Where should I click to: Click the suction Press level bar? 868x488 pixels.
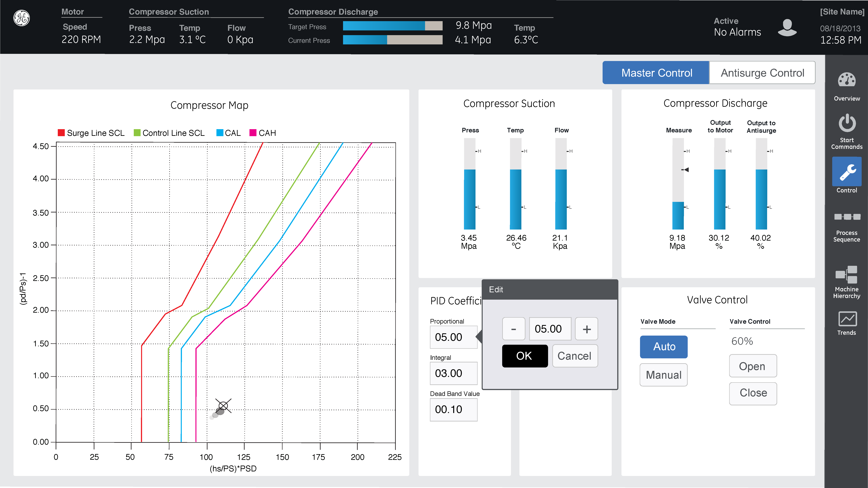click(x=469, y=184)
